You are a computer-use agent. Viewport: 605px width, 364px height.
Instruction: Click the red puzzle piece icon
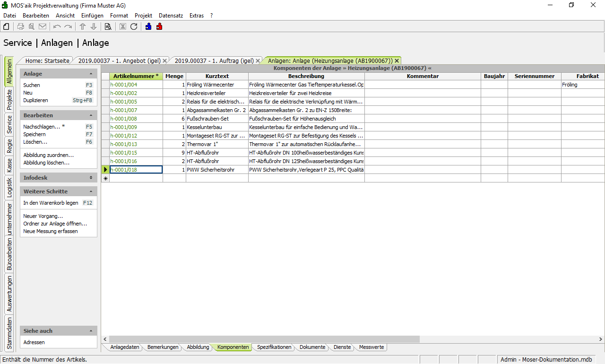click(159, 26)
